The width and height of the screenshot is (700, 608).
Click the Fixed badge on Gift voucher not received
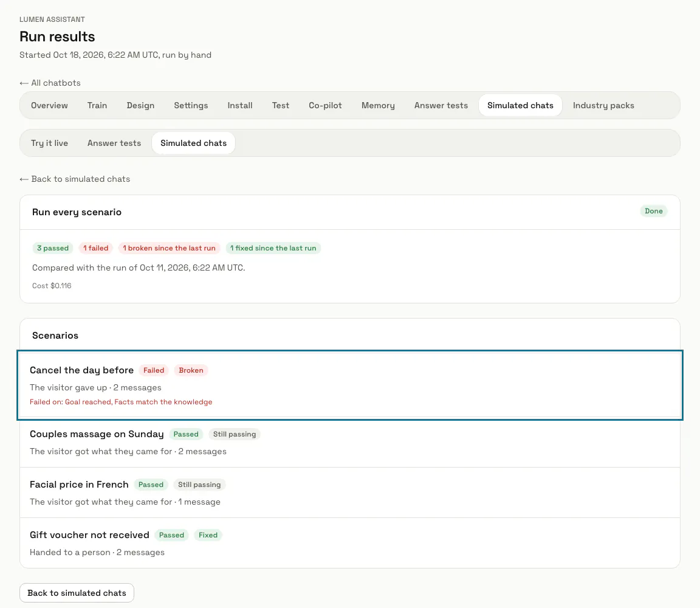[208, 535]
